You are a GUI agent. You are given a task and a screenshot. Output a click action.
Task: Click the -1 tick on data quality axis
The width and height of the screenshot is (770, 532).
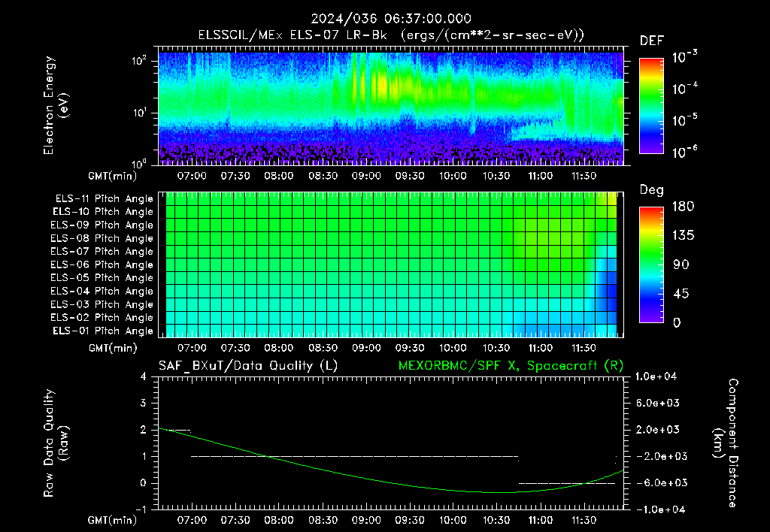[141, 509]
